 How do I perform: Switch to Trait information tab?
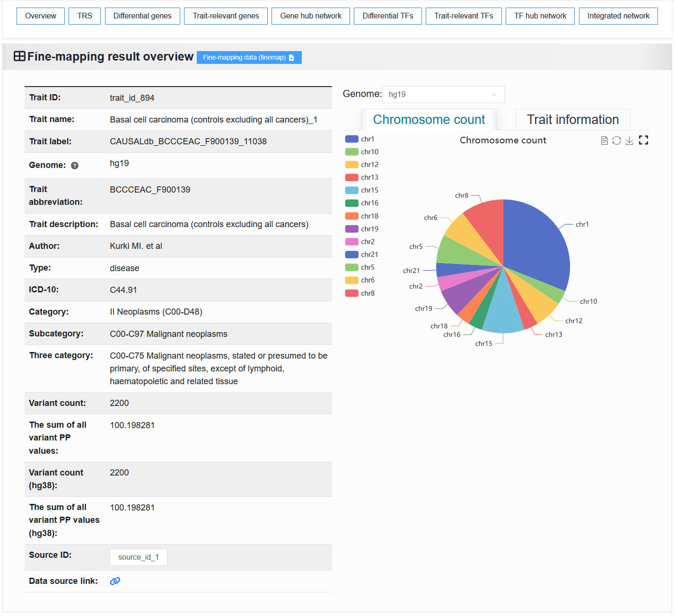tap(572, 120)
